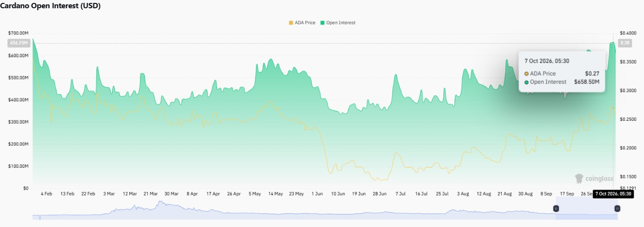Click the green Open Interest legend swatch
644x227 pixels.
pos(322,23)
